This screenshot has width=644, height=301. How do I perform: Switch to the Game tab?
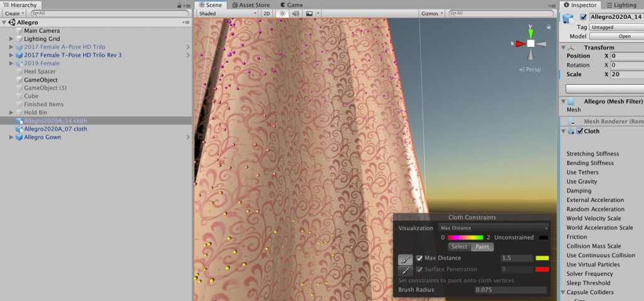(291, 5)
